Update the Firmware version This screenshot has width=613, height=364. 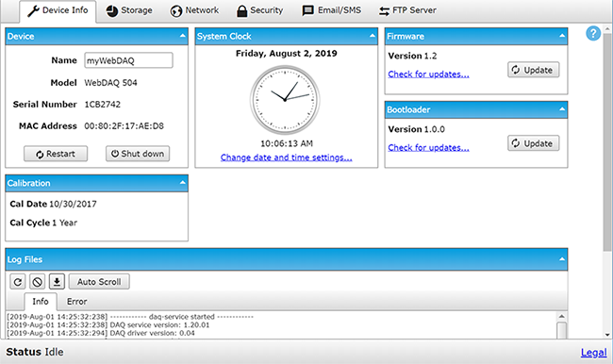(533, 70)
